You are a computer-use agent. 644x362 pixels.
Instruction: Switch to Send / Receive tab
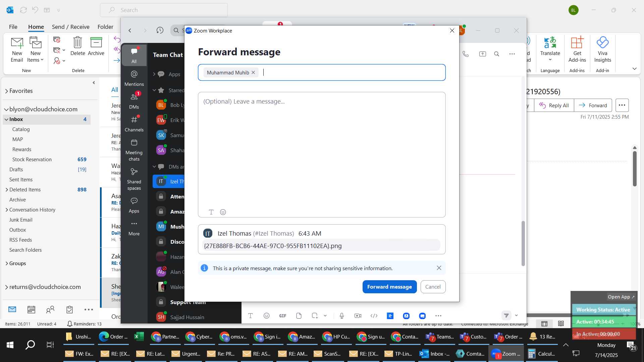[70, 27]
